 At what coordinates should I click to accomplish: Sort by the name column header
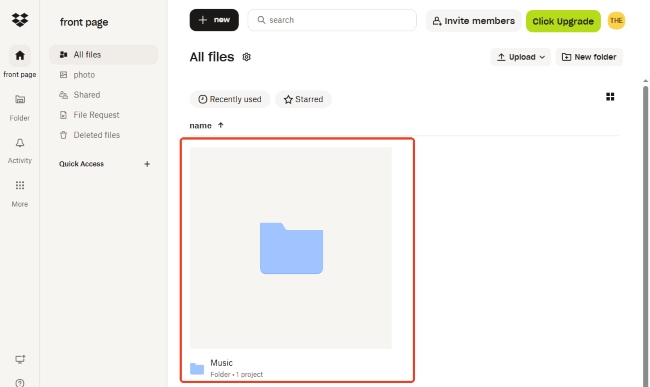click(201, 126)
